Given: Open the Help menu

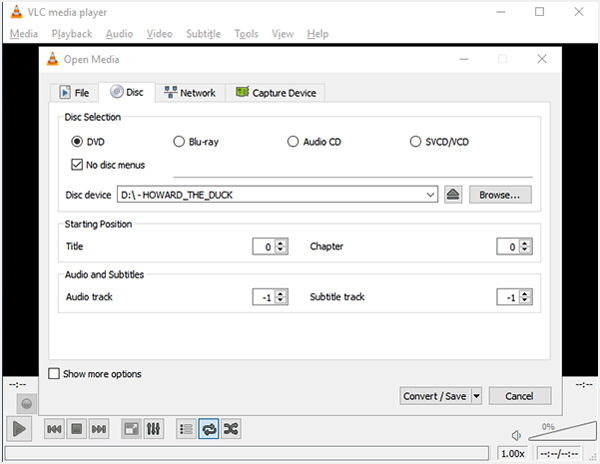Looking at the screenshot, I should (318, 34).
